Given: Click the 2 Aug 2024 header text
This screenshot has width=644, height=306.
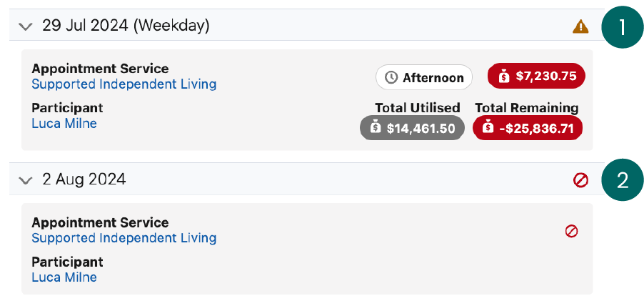Looking at the screenshot, I should 84,179.
